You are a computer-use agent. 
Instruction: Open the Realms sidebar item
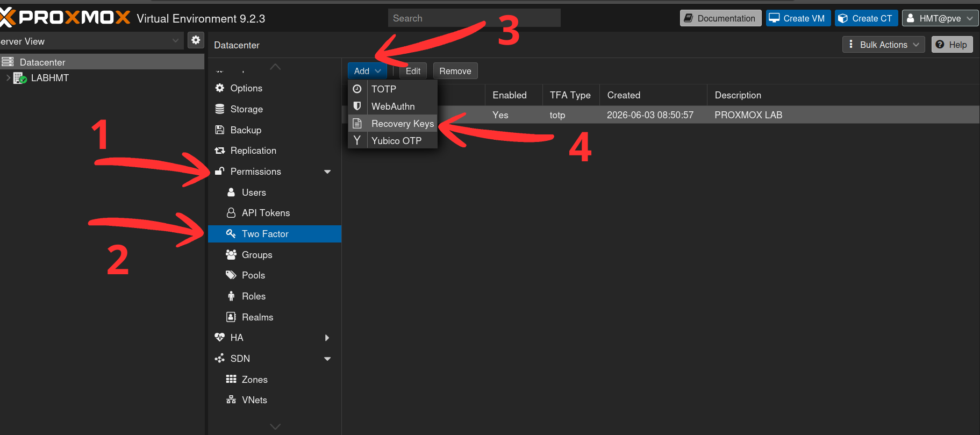pyautogui.click(x=275, y=317)
